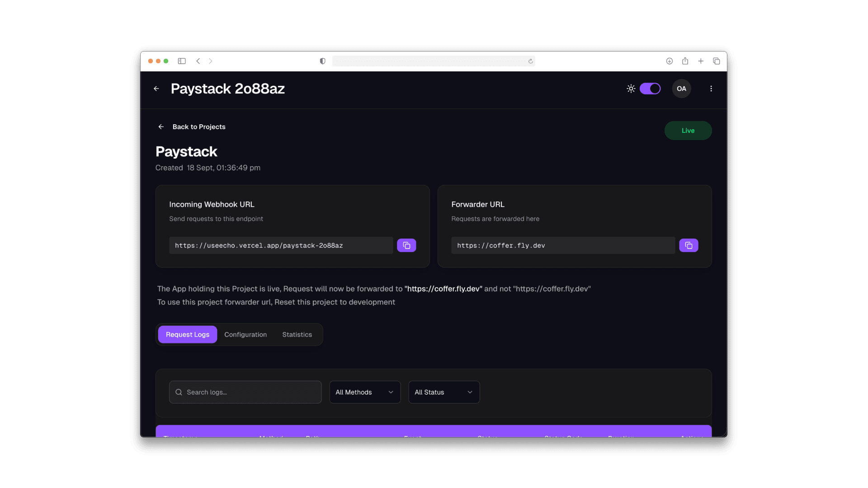Copy the Incoming Webhook URL
Image resolution: width=868 pixels, height=488 pixels.
(406, 245)
